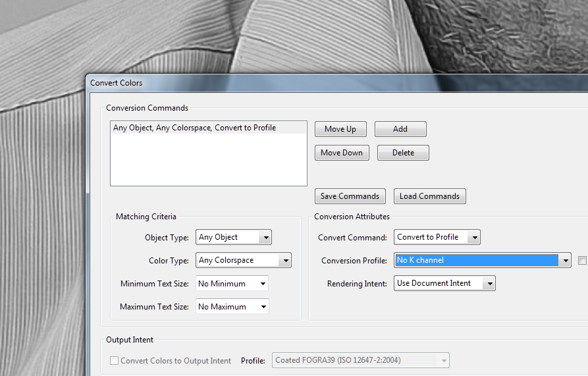
Task: Open the Object Type dropdown
Action: click(233, 237)
